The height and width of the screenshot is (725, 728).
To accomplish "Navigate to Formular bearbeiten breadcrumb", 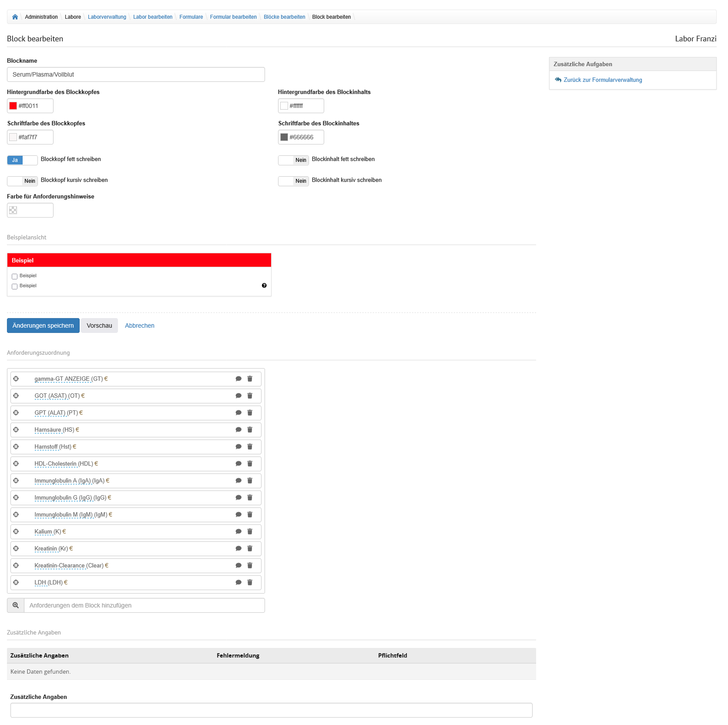I will [233, 17].
